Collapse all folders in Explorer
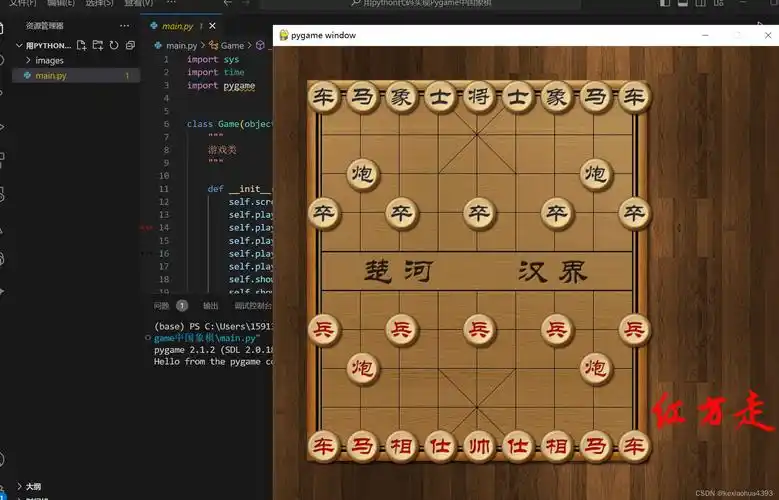The width and height of the screenshot is (779, 500). [x=130, y=45]
